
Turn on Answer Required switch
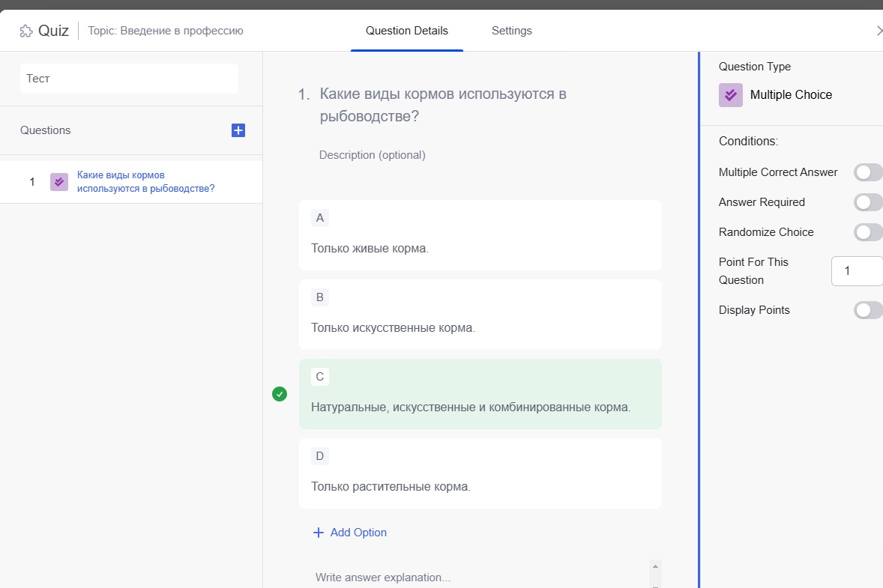867,202
